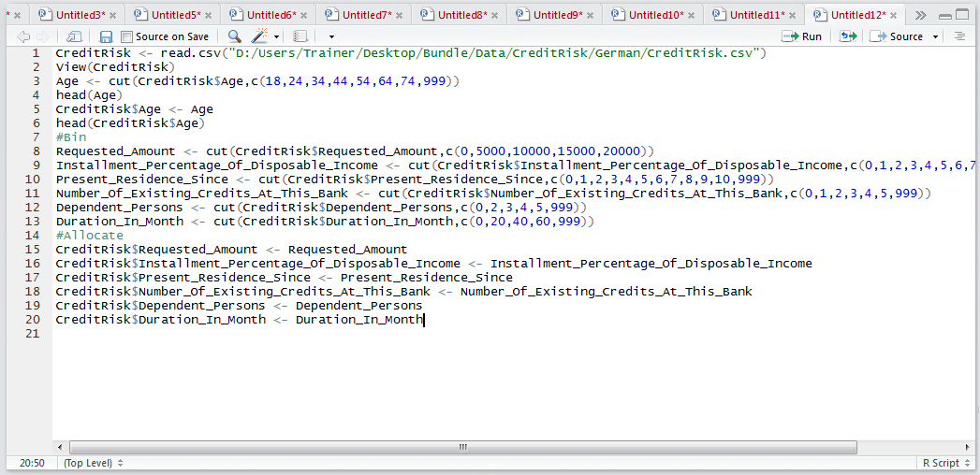Click the horizontal scrollbar thumb

(463, 448)
